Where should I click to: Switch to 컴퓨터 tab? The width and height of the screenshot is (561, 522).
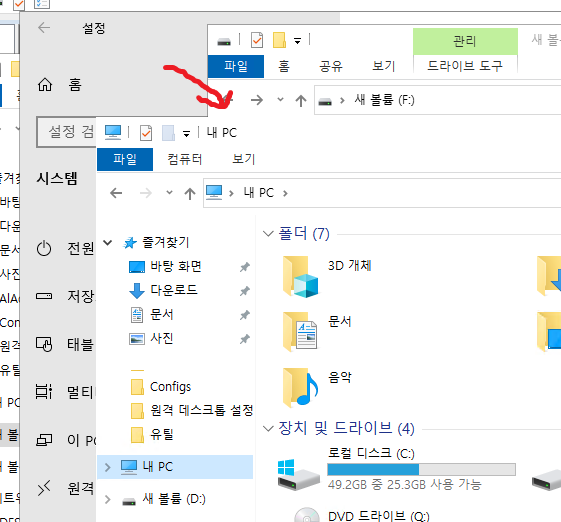coord(185,159)
